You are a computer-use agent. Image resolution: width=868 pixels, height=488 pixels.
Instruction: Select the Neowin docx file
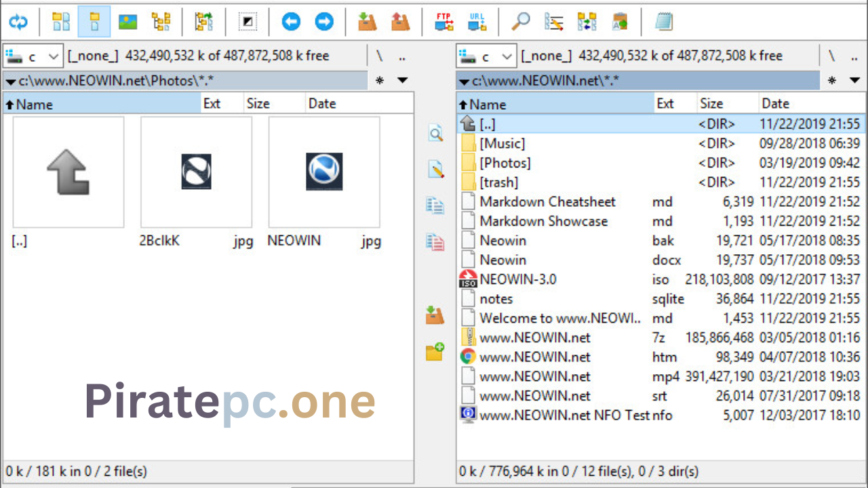(x=661, y=260)
